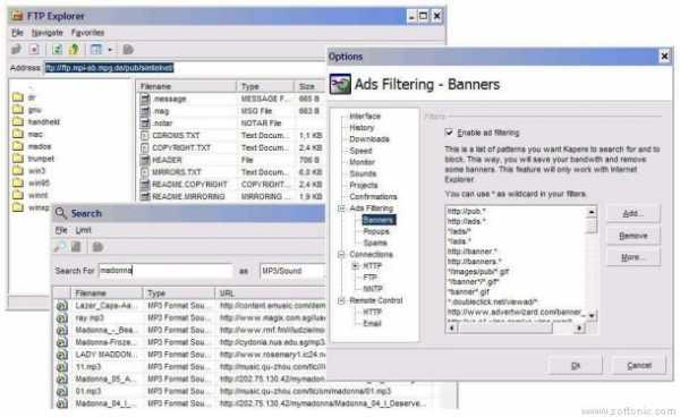Select Spams under Ads Filtering
The image size is (680, 417).
[375, 243]
